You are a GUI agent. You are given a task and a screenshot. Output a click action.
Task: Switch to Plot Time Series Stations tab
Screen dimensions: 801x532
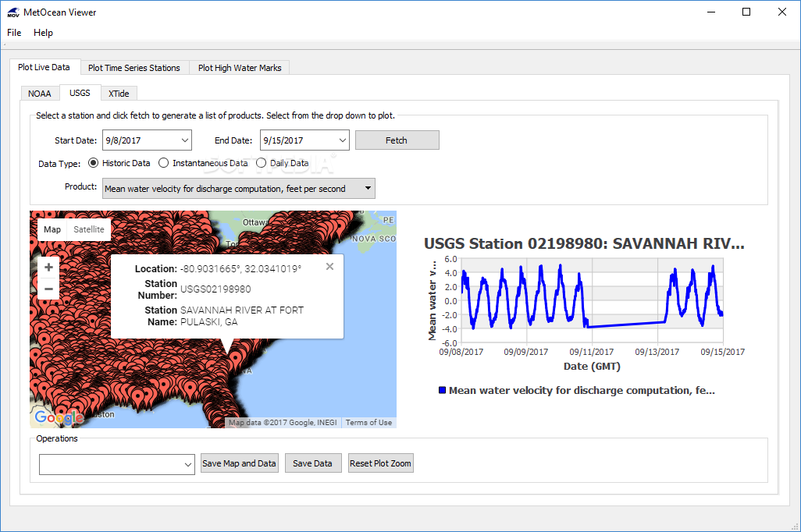(x=133, y=68)
